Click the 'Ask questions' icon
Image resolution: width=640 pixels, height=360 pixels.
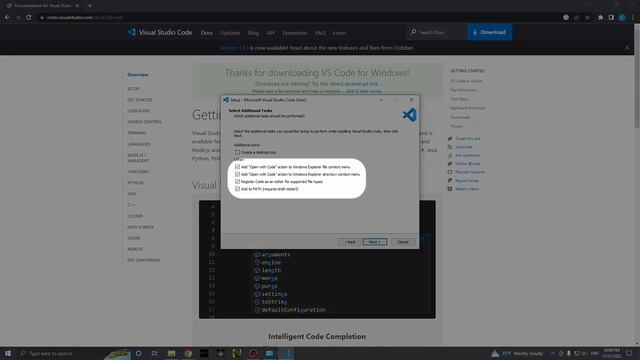pos(450,156)
